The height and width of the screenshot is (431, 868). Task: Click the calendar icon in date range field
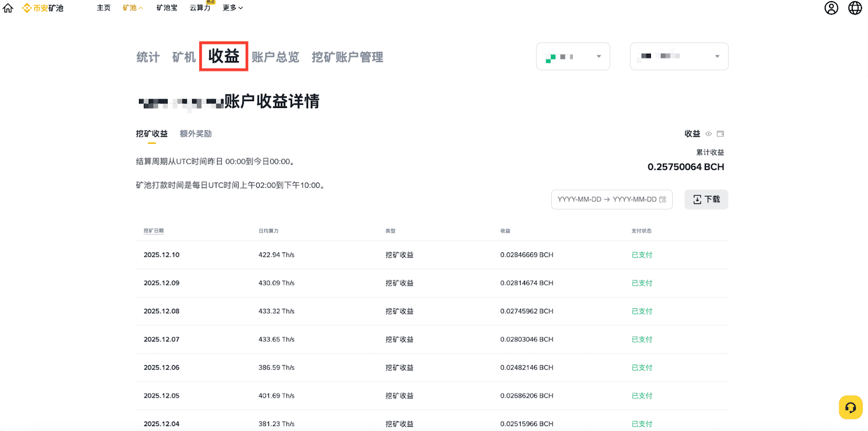point(662,199)
